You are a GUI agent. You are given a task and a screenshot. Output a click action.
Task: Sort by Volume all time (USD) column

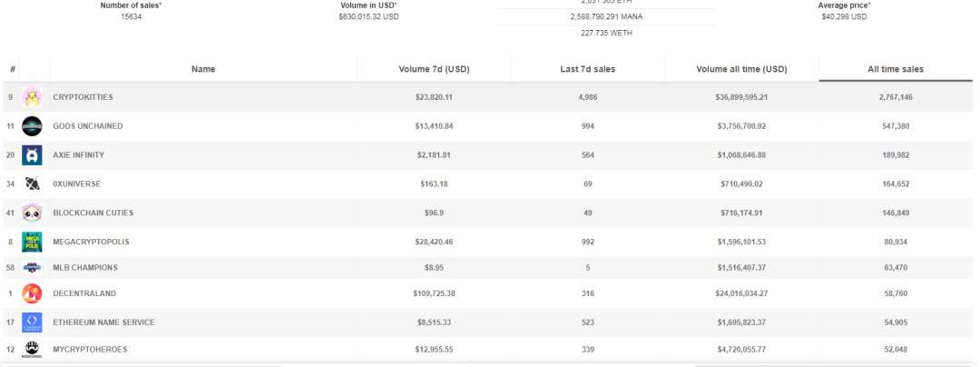(741, 69)
